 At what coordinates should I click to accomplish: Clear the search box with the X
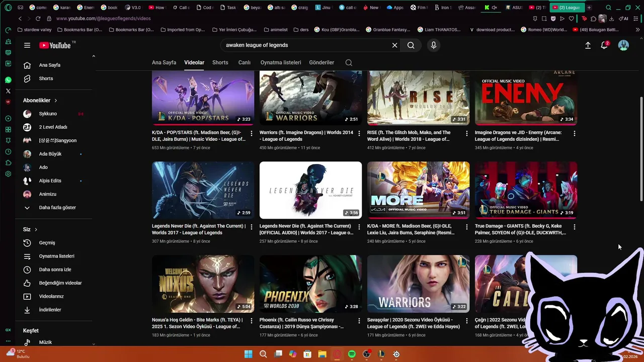tap(394, 45)
